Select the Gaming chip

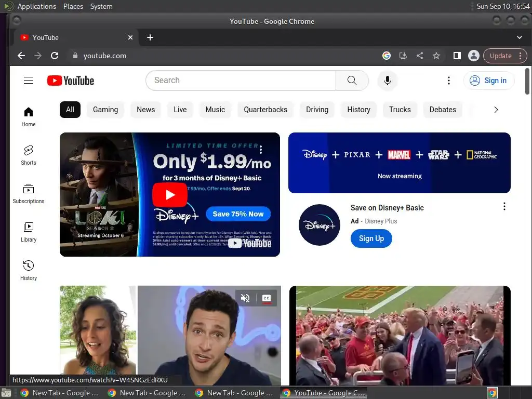click(x=105, y=110)
